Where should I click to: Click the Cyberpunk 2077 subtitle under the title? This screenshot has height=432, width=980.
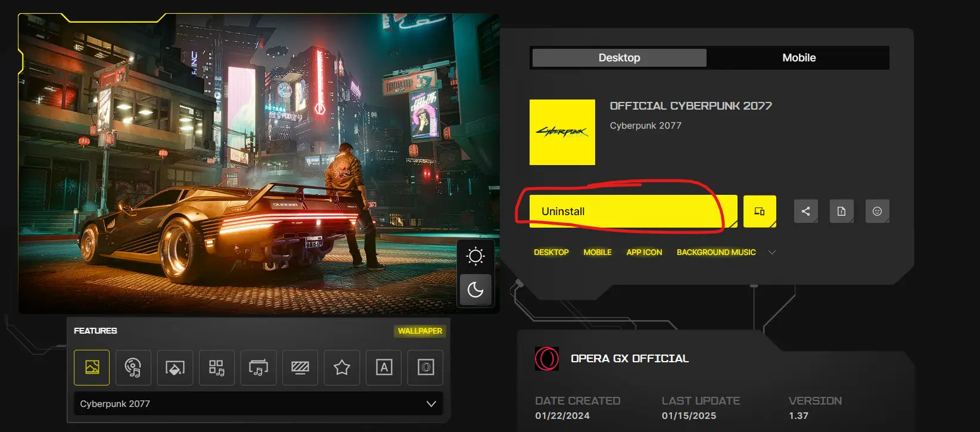coord(645,126)
